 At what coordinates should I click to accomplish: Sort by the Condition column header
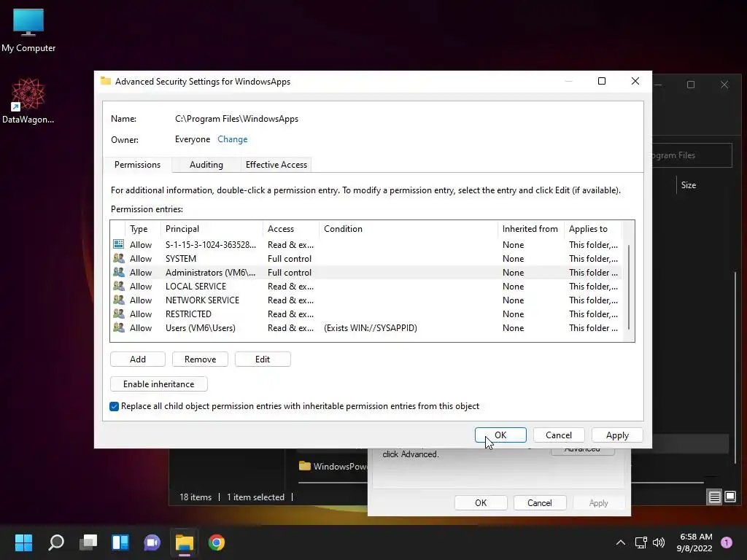click(x=409, y=228)
